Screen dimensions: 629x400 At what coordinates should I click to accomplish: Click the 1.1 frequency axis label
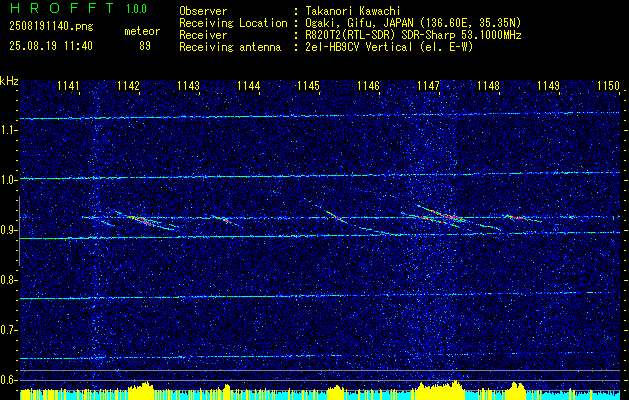[7, 130]
